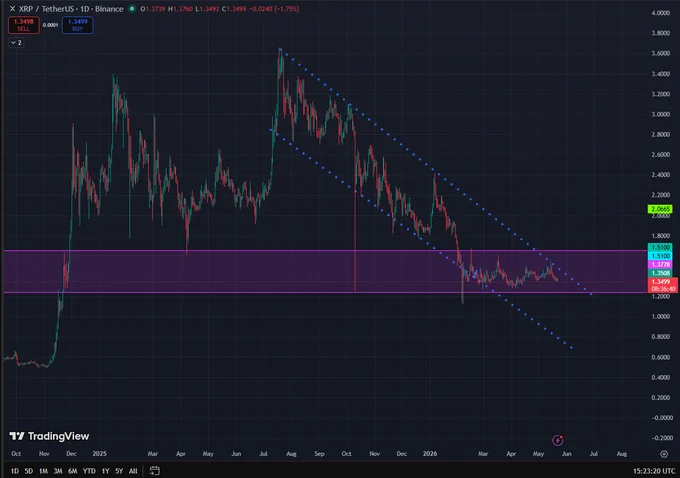680x478 pixels.
Task: Click the green 2.0665 price label
Action: [660, 209]
